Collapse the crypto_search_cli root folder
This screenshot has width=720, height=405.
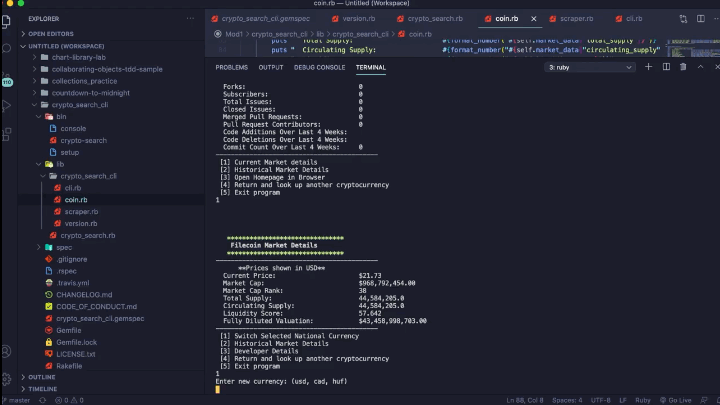(80, 105)
